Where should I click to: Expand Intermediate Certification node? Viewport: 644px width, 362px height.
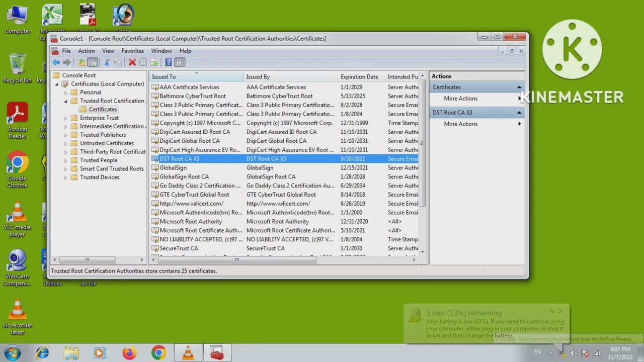tap(65, 126)
